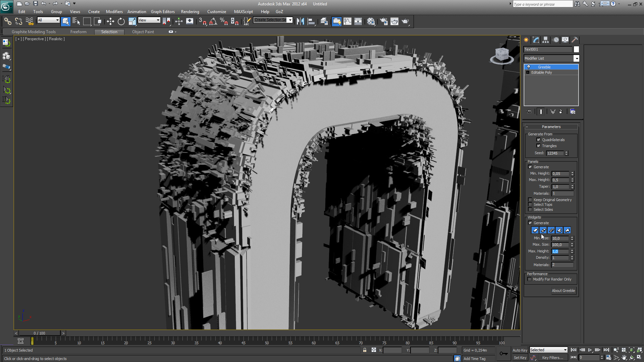Click the Mirror tool icon
The height and width of the screenshot is (362, 644).
click(301, 21)
